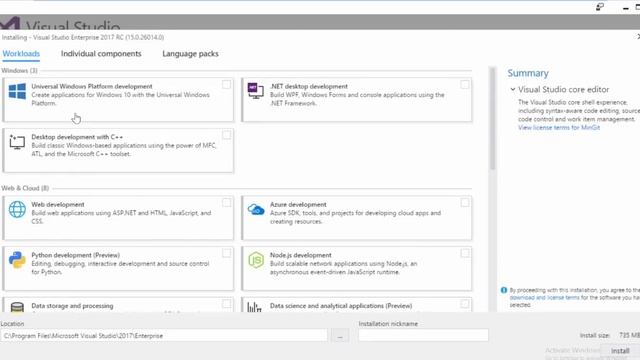
Task: Switch to the Workloads tab
Action: pos(21,53)
